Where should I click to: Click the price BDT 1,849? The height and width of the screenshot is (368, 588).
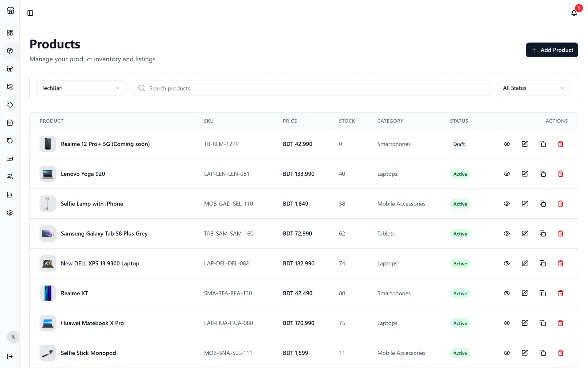(x=296, y=204)
